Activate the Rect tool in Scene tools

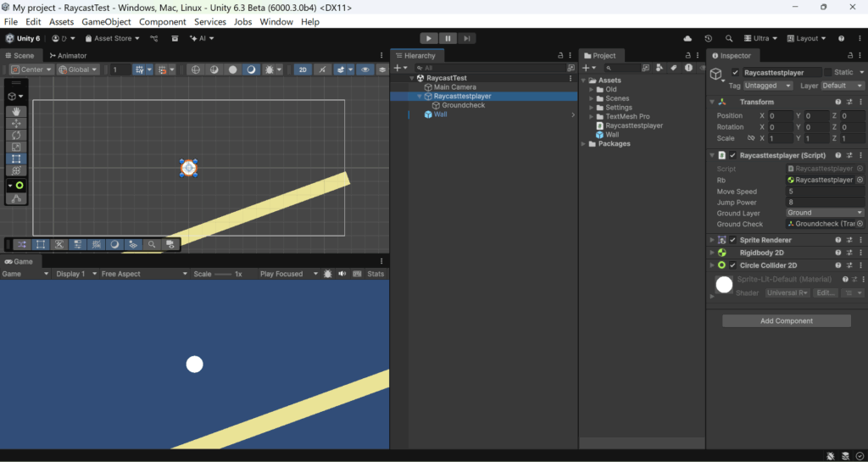17,159
